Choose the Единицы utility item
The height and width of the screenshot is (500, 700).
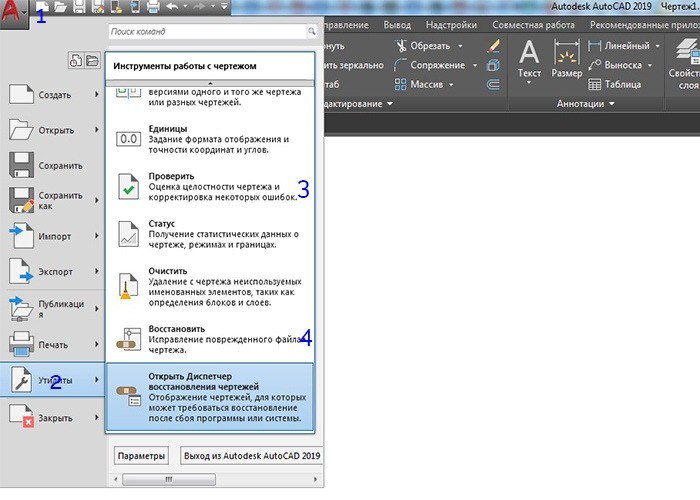(210, 139)
